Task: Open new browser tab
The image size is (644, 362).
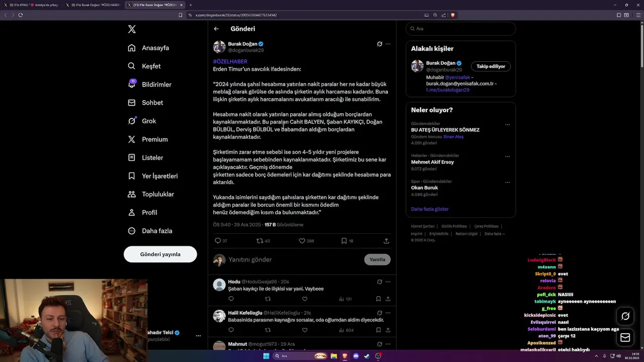Action: point(191,5)
